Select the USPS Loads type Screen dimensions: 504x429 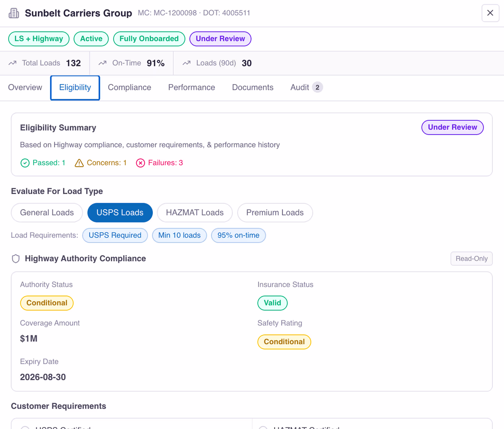[x=120, y=213]
